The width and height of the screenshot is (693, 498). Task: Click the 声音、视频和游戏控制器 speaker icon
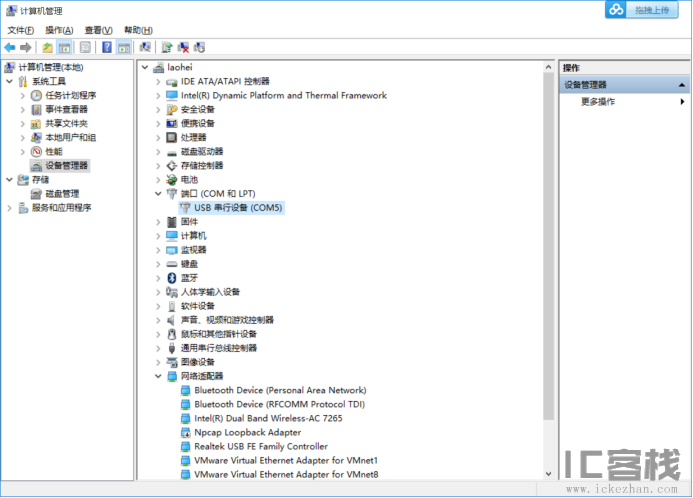(171, 320)
